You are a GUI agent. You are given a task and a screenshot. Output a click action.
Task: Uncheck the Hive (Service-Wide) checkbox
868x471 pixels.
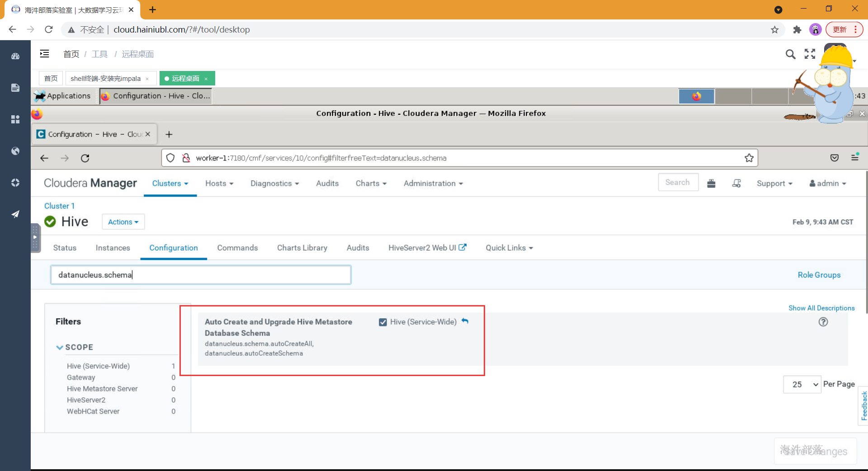pos(383,322)
